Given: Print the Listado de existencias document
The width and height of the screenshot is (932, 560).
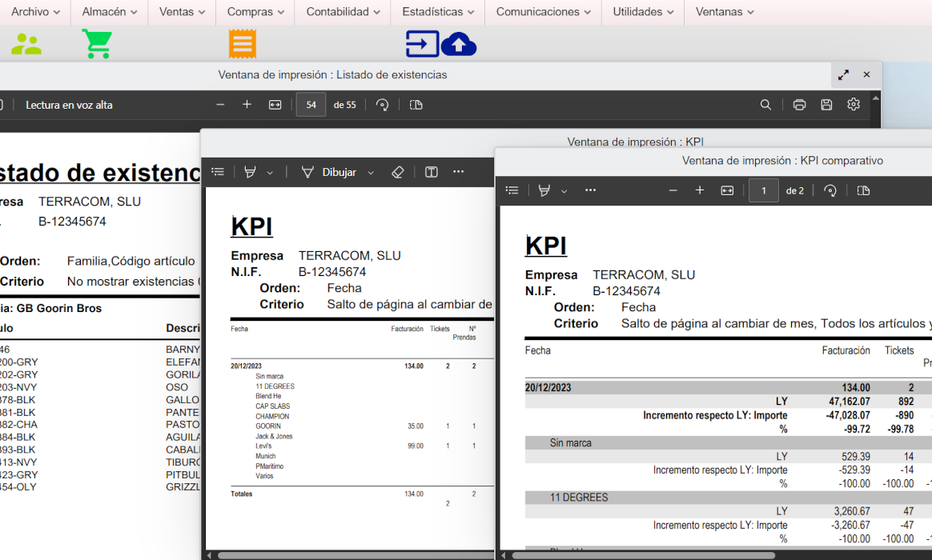Looking at the screenshot, I should tap(799, 105).
